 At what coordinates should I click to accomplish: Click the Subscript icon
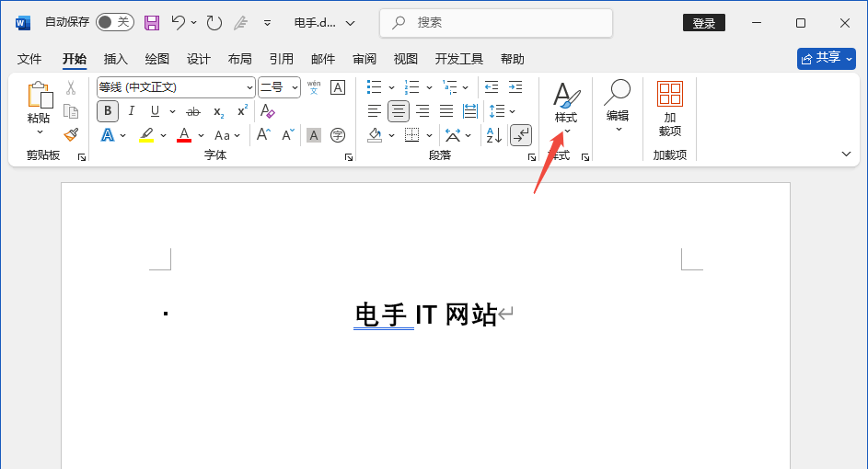tap(219, 111)
